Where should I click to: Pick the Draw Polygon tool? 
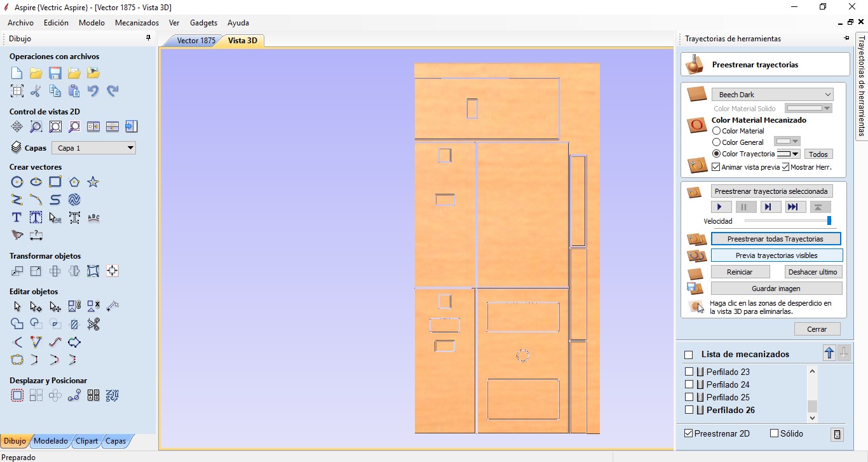pos(74,182)
